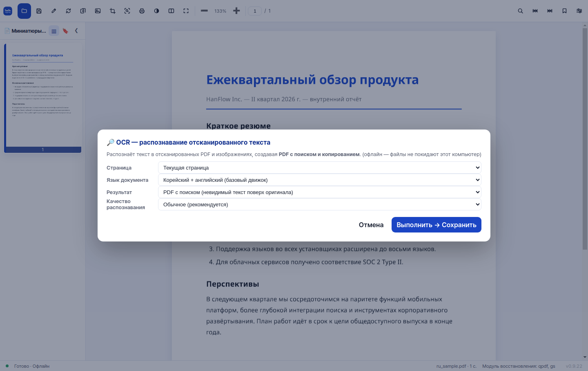This screenshot has height=371, width=588.
Task: Click the Модуль восстановления status text
Action: pyautogui.click(x=519, y=366)
